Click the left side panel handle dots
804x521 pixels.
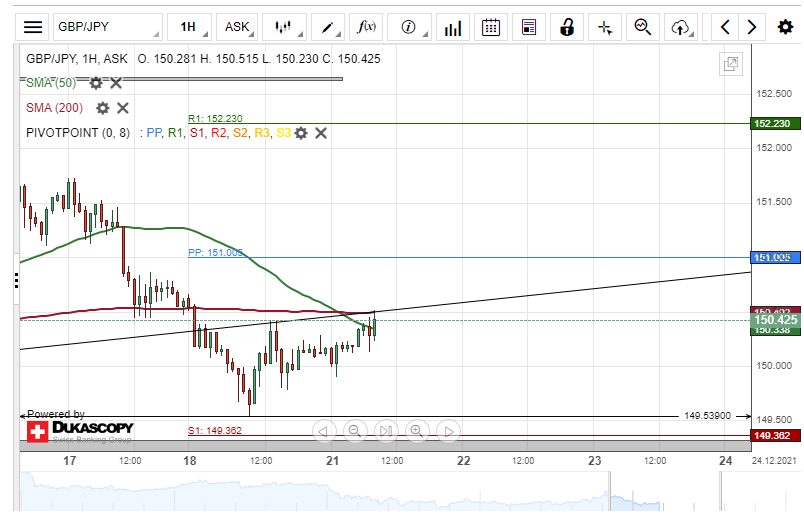click(16, 280)
